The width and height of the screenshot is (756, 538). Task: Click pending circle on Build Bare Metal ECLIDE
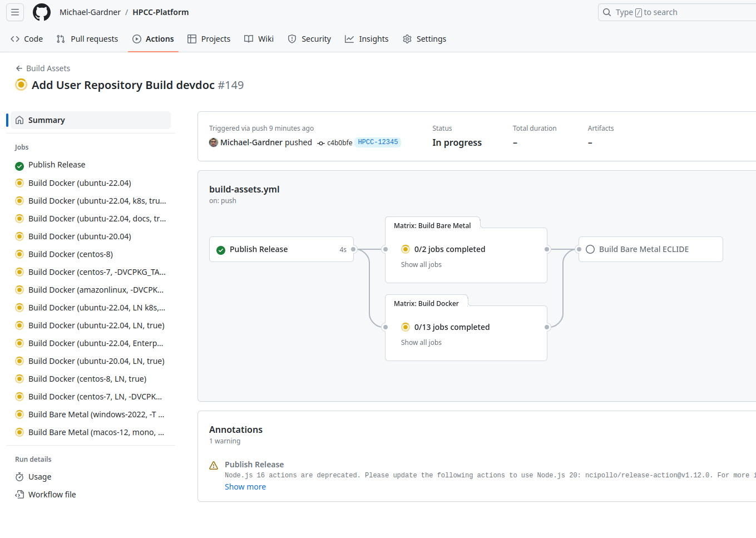(x=590, y=249)
